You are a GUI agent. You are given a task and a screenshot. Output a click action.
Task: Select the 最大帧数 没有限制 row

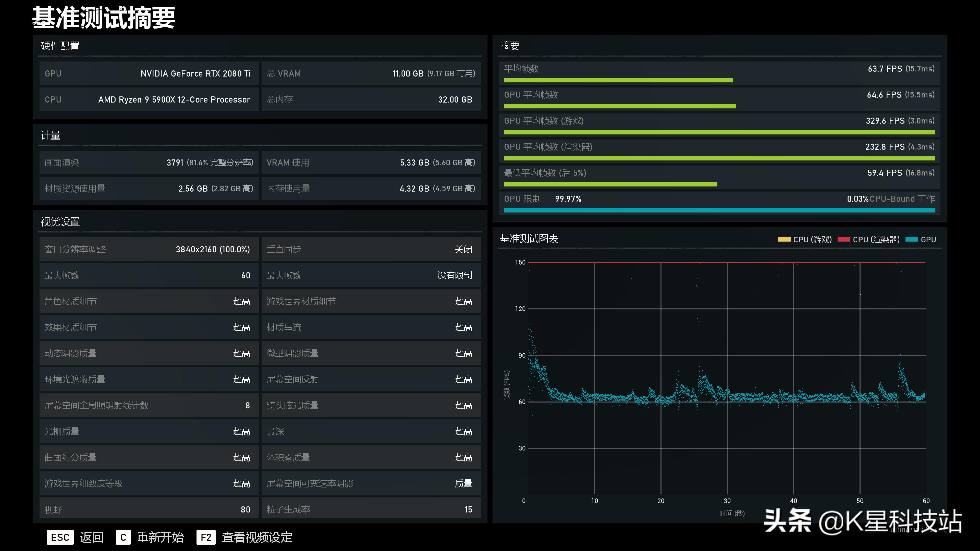pos(371,275)
